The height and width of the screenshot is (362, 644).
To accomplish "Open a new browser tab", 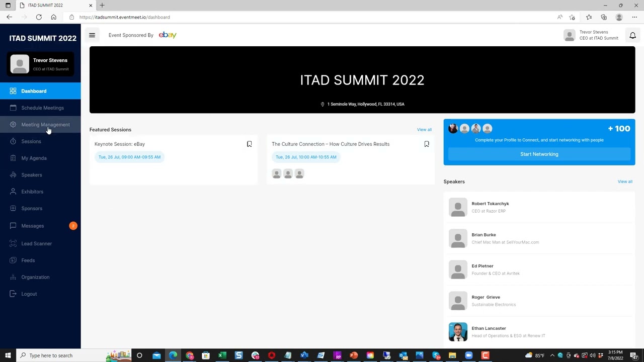I will [102, 6].
